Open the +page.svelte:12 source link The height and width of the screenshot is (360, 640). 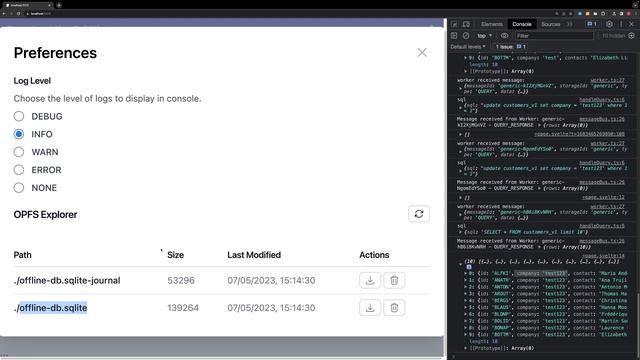pyautogui.click(x=603, y=197)
